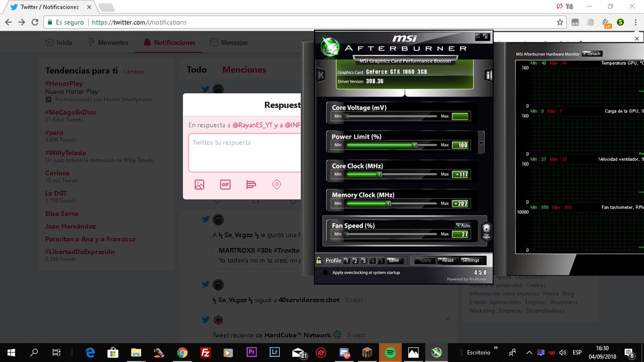The width and height of the screenshot is (644, 362).
Task: Click the #LibertadDeExpresión trend
Action: [x=79, y=252]
